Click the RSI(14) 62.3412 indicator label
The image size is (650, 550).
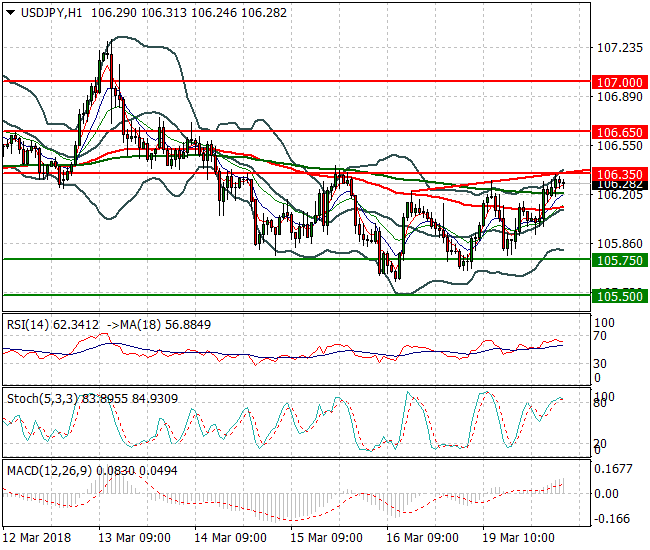(53, 325)
